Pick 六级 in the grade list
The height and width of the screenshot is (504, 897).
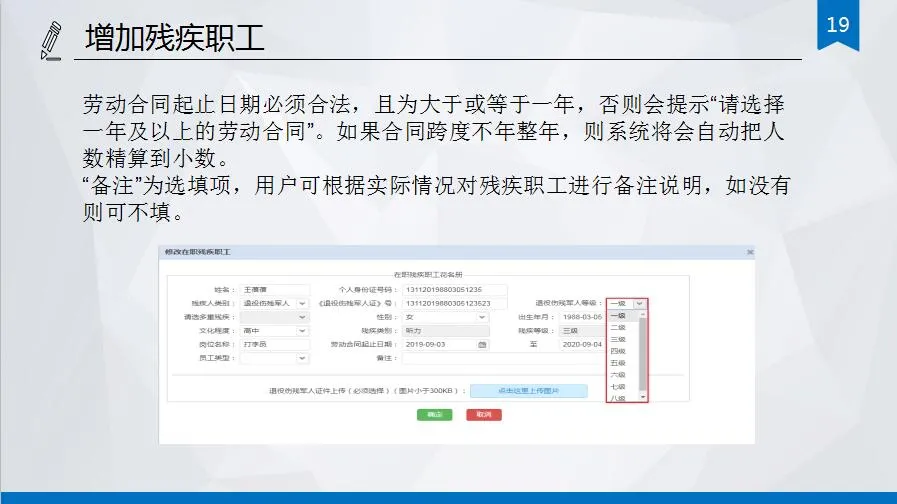pos(618,375)
